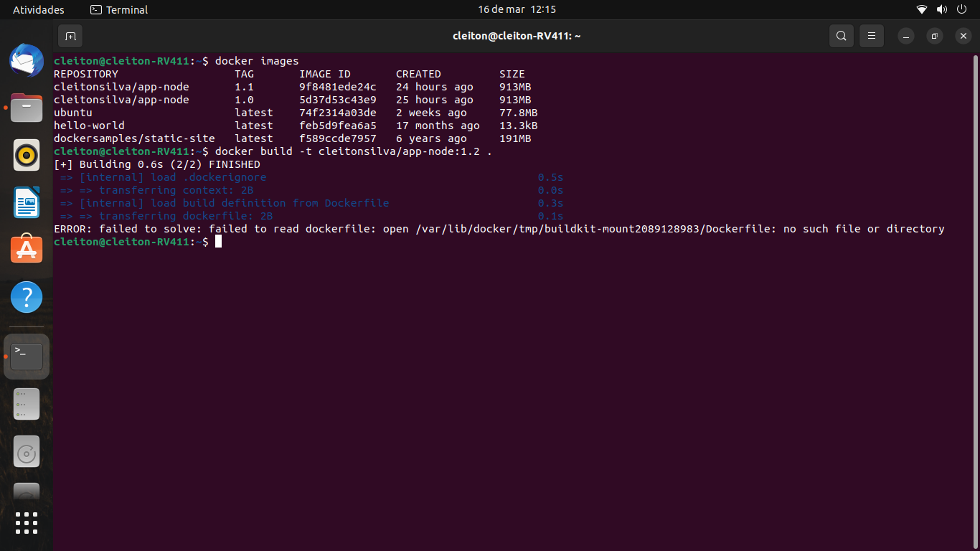Show all applications grid
Viewport: 980px width, 551px height.
click(x=27, y=523)
